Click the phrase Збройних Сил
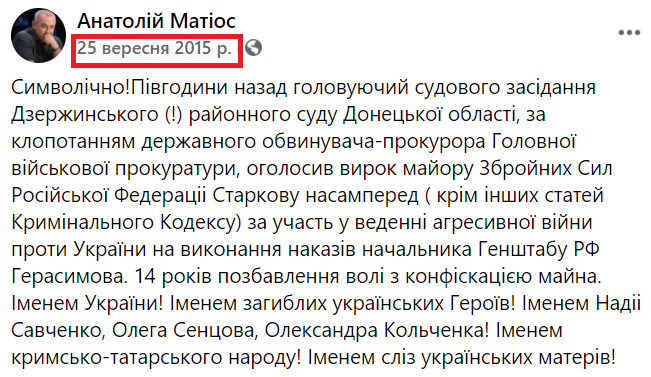 [x=546, y=169]
